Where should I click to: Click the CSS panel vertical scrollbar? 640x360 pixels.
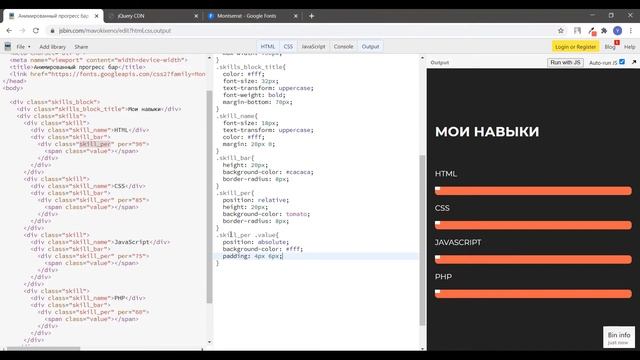click(422, 240)
